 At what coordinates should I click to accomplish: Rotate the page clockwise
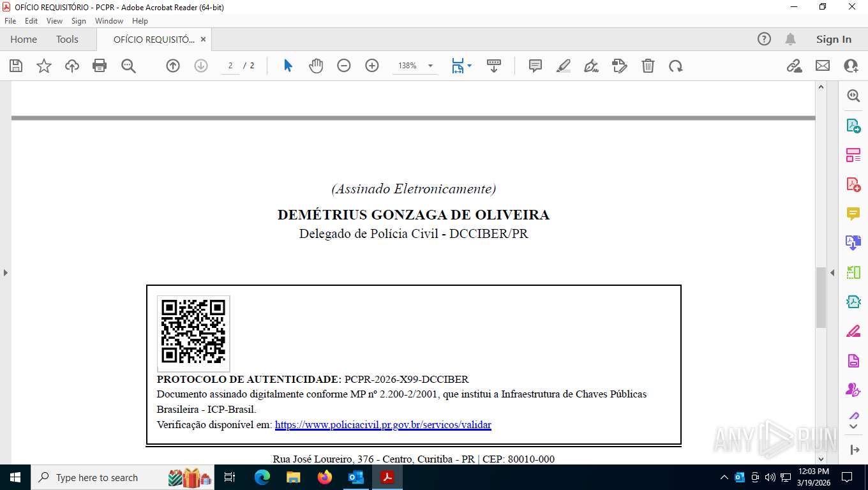tap(676, 66)
